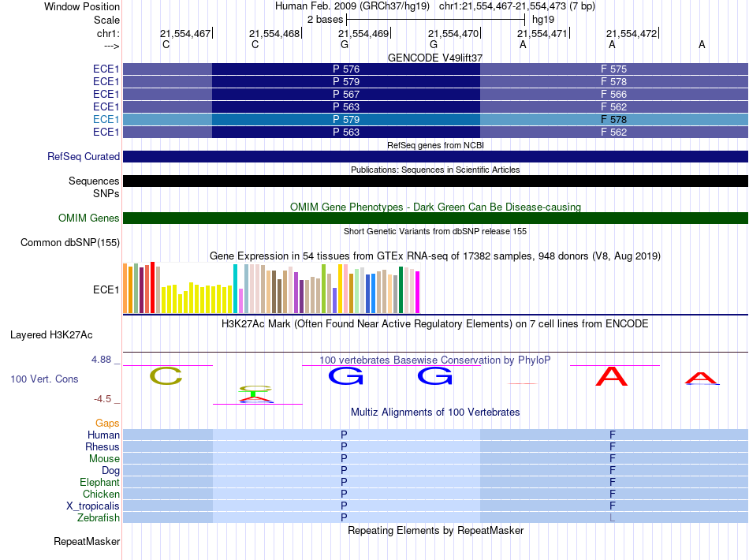Click the GENCODE V49lift37 track title
Image resolution: width=749 pixels, height=560 pixels.
[434, 58]
